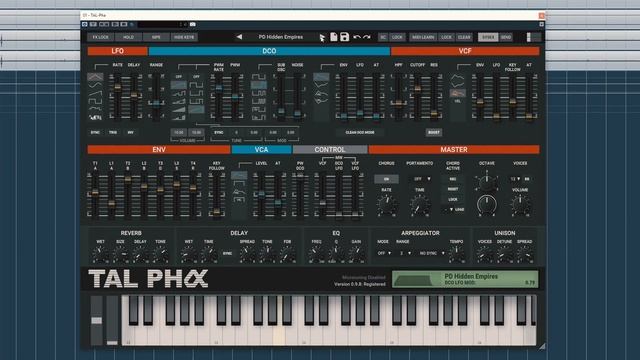Click the display showing DCO LFO MOD
Viewport: 640px width, 360px height.
pyautogui.click(x=465, y=279)
